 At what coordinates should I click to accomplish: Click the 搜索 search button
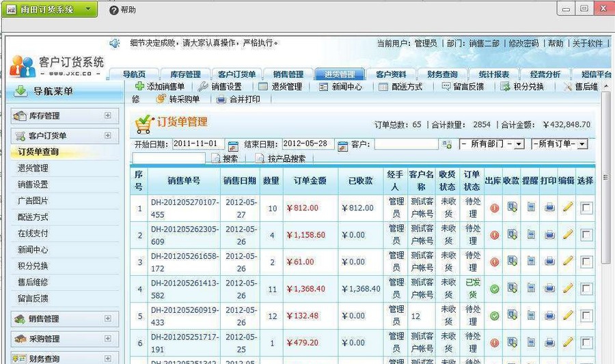(x=225, y=158)
